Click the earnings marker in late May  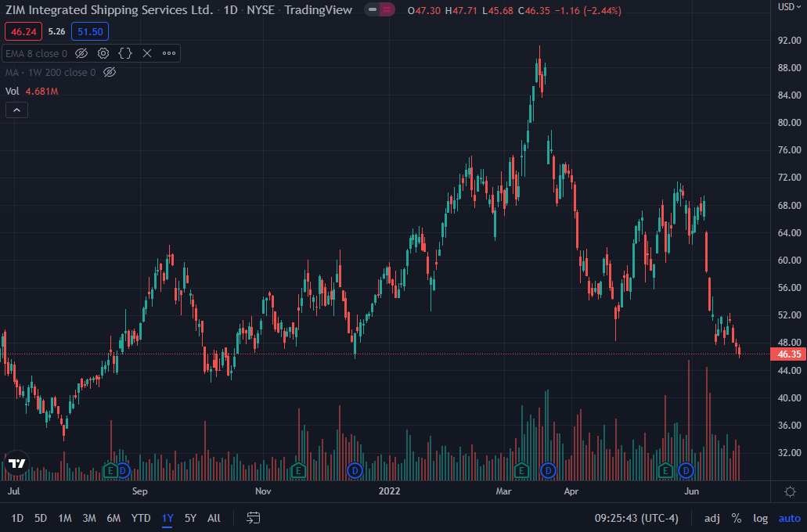click(665, 470)
